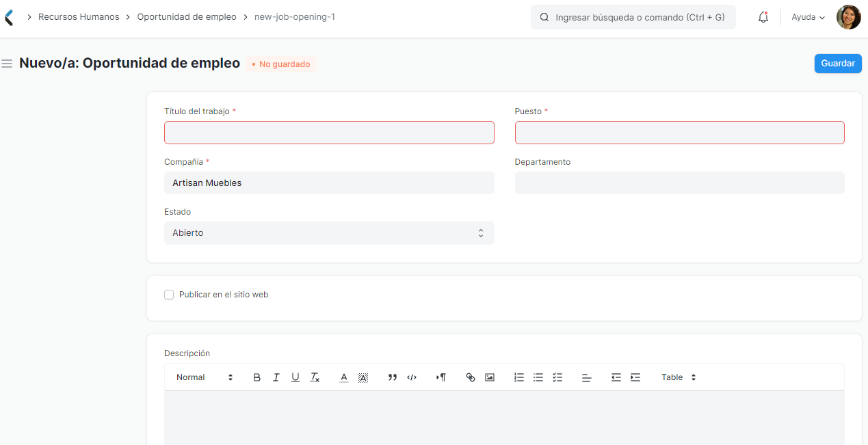
Task: Click the search magnifier icon
Action: [x=544, y=18]
